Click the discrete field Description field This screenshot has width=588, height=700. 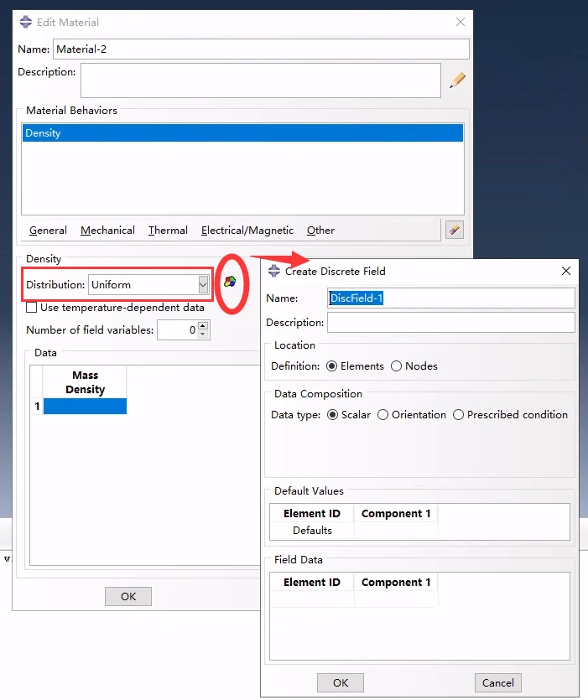coord(450,322)
